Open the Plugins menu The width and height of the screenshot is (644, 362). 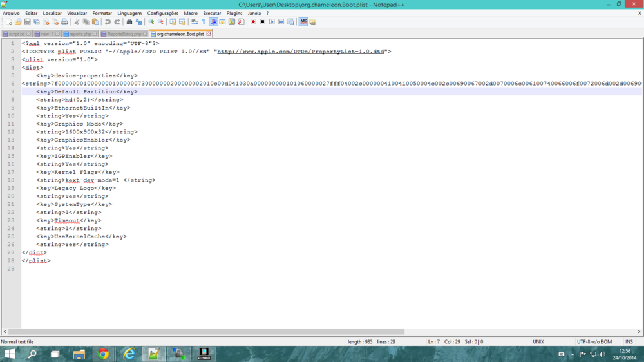pos(234,13)
